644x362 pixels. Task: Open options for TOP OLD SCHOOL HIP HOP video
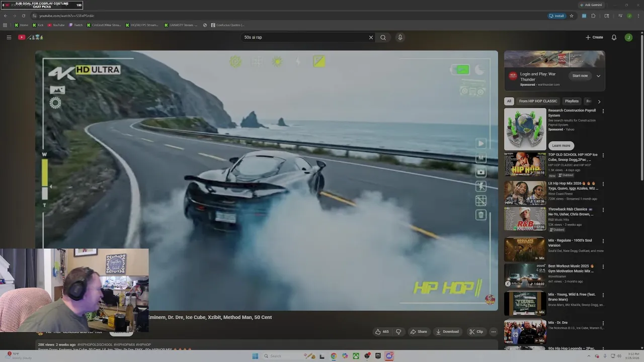point(603,155)
